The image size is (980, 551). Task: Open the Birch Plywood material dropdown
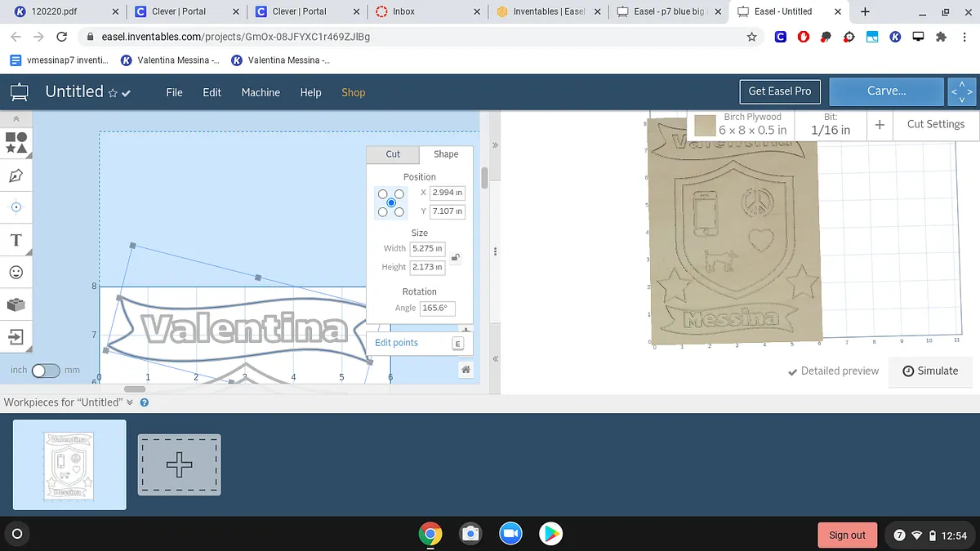(741, 125)
